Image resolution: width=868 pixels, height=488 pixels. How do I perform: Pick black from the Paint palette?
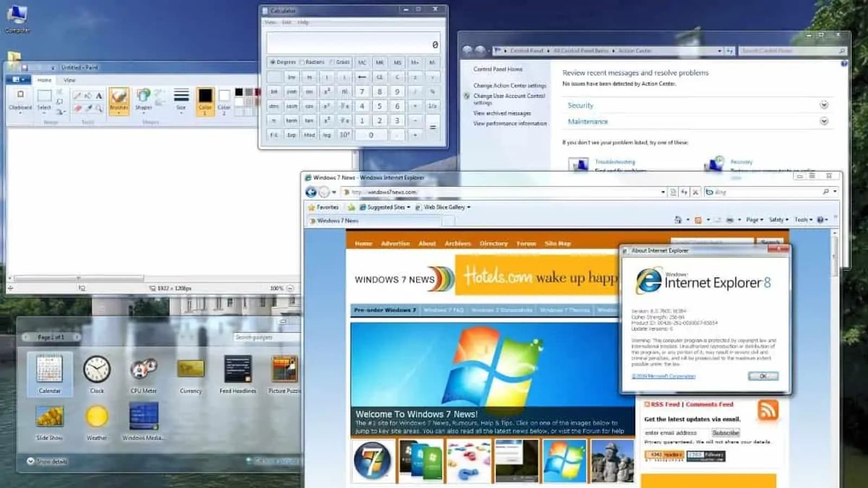pos(239,92)
